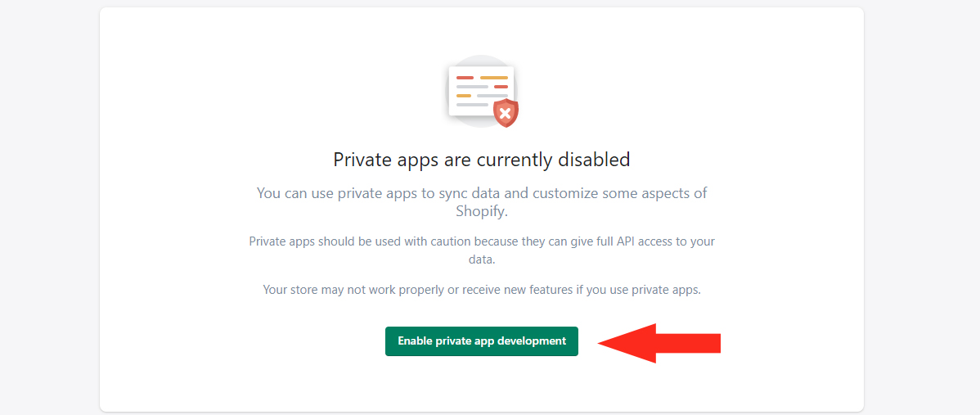Click the gray page background outside the card
Image resolution: width=980 pixels, height=415 pixels.
pos(49,205)
